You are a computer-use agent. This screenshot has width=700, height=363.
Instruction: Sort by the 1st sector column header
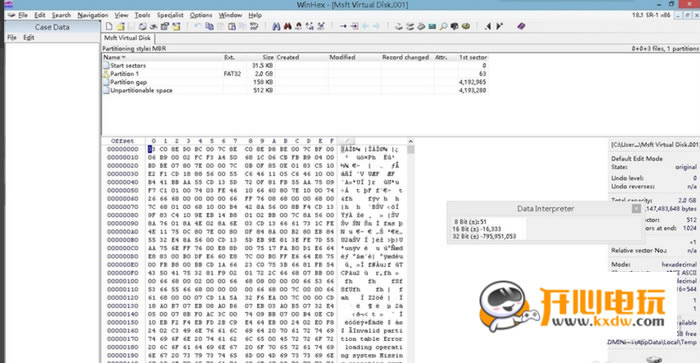coord(473,57)
